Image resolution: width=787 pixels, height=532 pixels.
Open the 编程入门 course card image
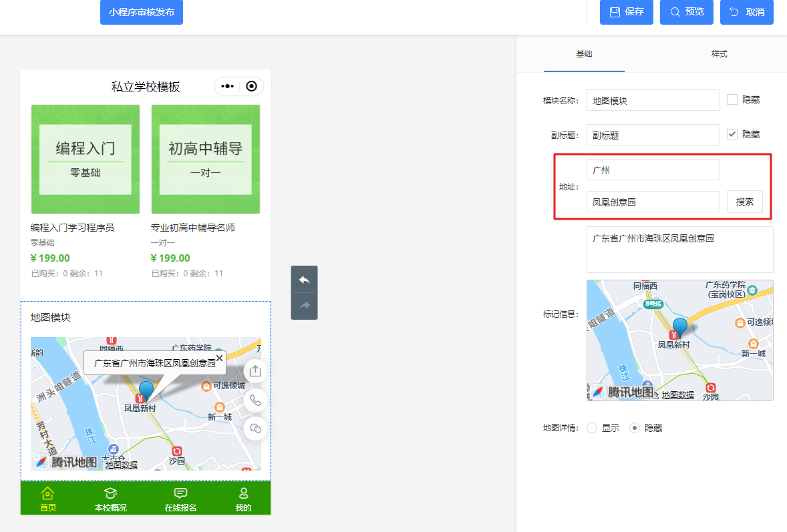tap(86, 159)
